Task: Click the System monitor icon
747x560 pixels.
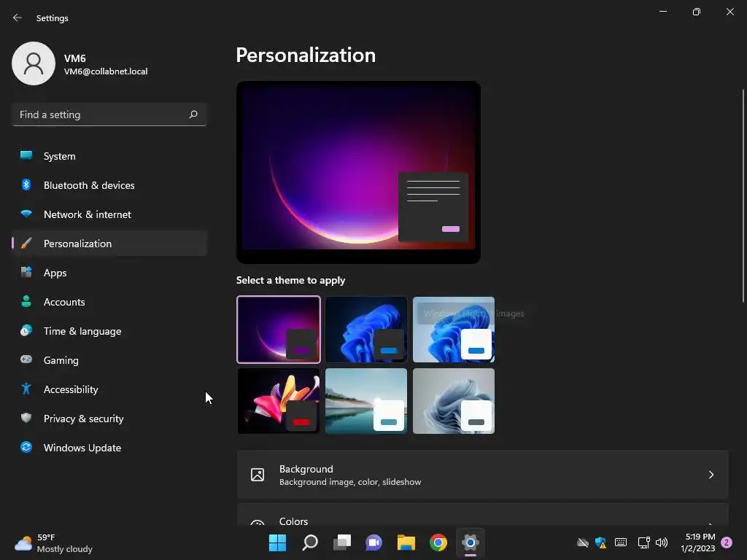Action: [x=26, y=155]
